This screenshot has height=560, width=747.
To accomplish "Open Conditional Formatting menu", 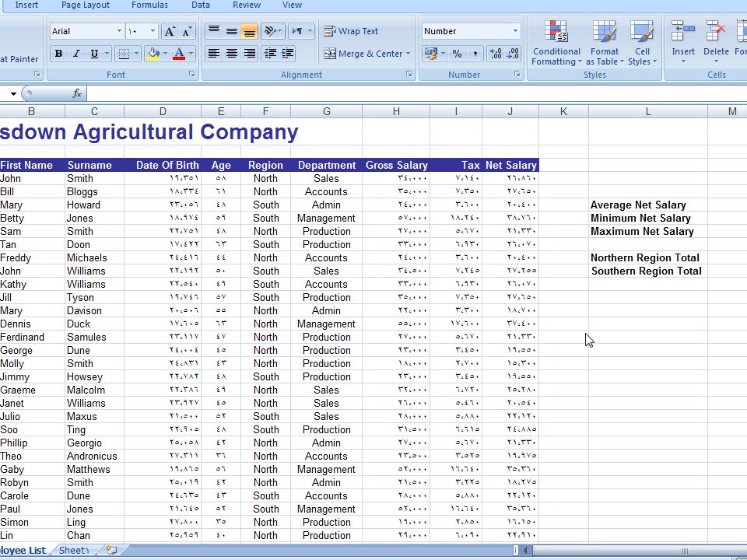I will [556, 43].
